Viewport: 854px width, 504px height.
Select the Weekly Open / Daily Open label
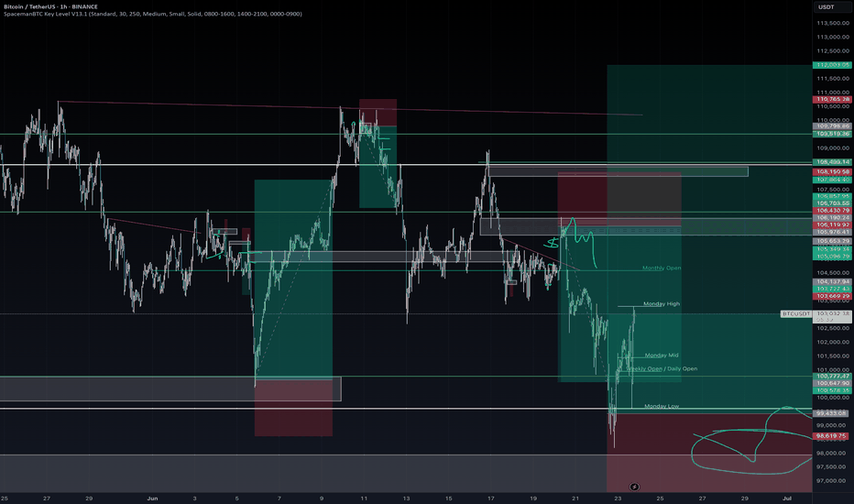pyautogui.click(x=662, y=369)
